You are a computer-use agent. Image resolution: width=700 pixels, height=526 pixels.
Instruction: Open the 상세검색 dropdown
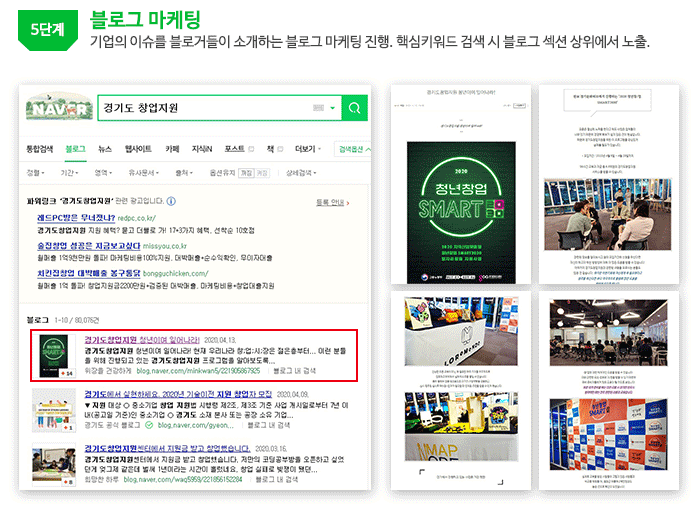coord(301,173)
